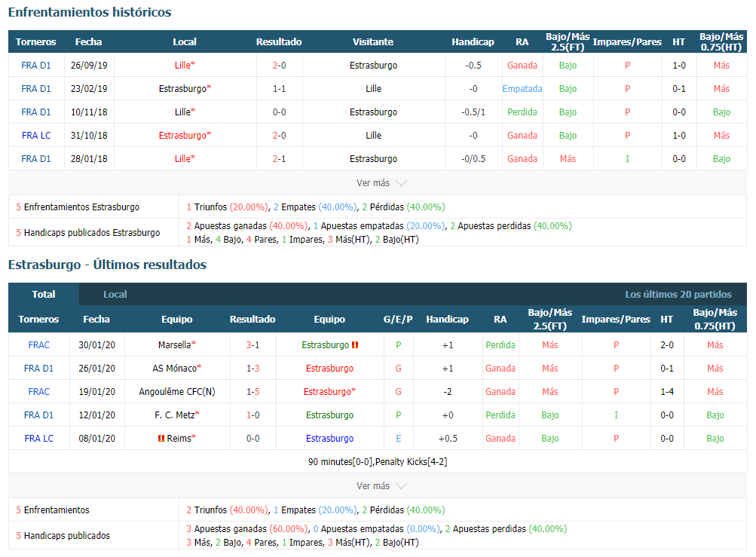Click handicap -2 in Angoulême row
This screenshot has height=557, width=756.
[448, 392]
